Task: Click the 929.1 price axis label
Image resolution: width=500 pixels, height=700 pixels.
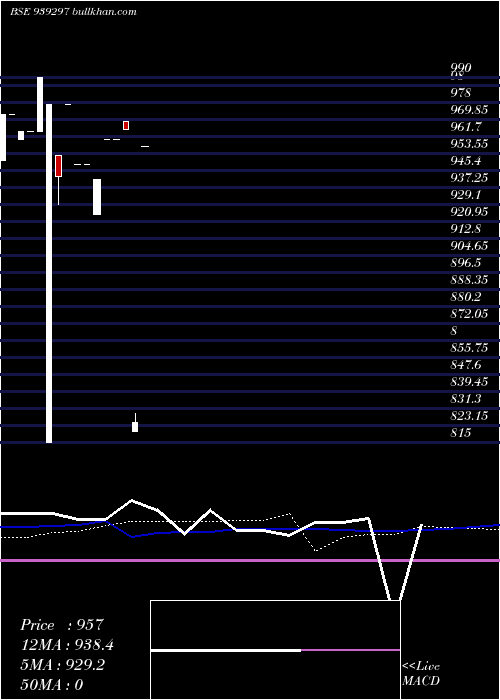Action: coord(466,195)
